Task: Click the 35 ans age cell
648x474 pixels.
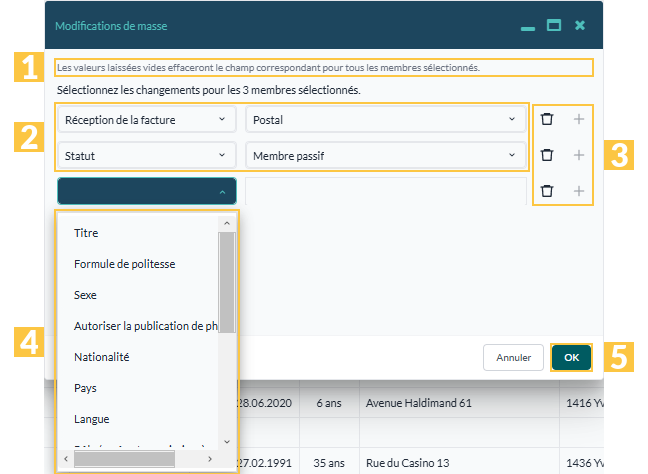Action: (x=329, y=463)
